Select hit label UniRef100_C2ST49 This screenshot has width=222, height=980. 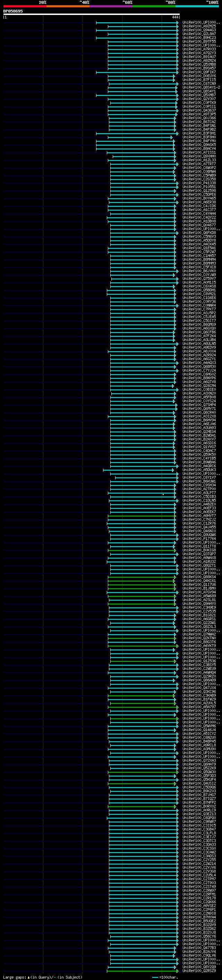(199, 887)
